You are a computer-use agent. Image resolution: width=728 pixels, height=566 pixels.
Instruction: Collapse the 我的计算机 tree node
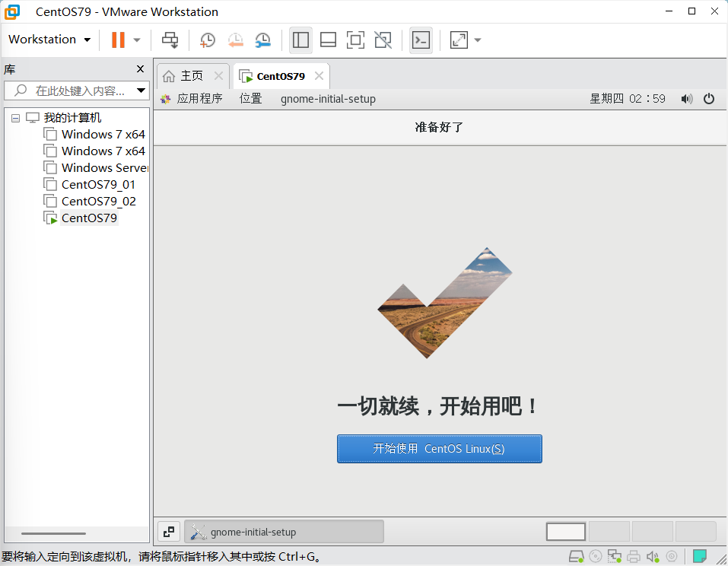tap(15, 118)
